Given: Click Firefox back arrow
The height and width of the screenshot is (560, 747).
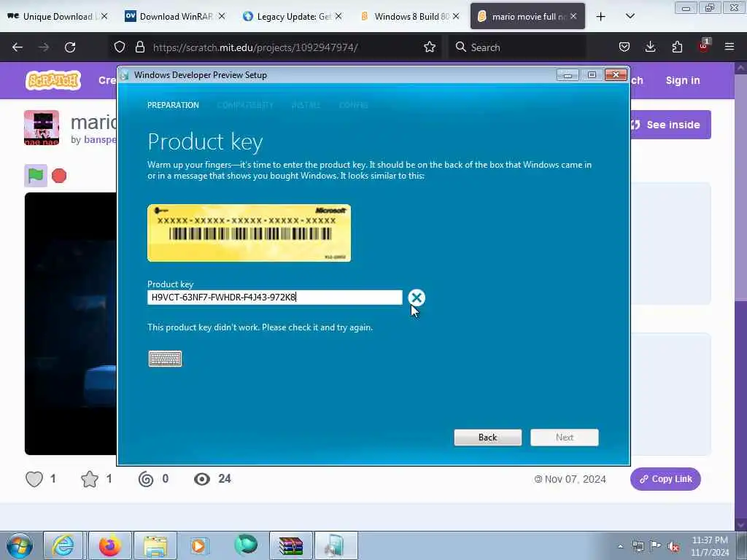Looking at the screenshot, I should click(18, 47).
